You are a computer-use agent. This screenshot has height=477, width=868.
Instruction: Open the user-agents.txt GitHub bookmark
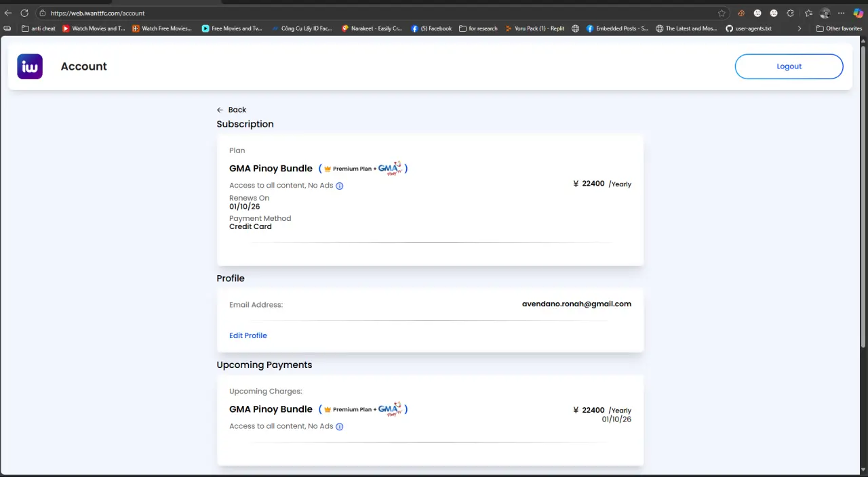pos(749,28)
